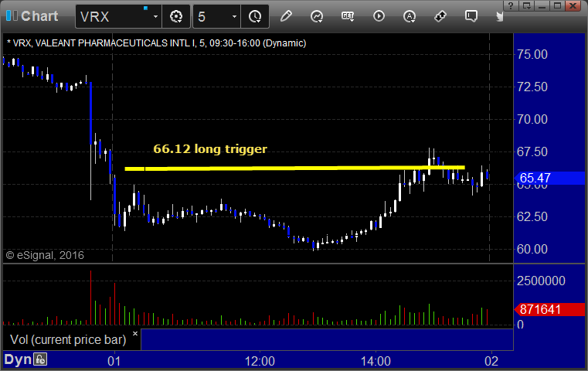The height and width of the screenshot is (371, 588).
Task: Click the Twitter bird icon
Action: point(499,16)
